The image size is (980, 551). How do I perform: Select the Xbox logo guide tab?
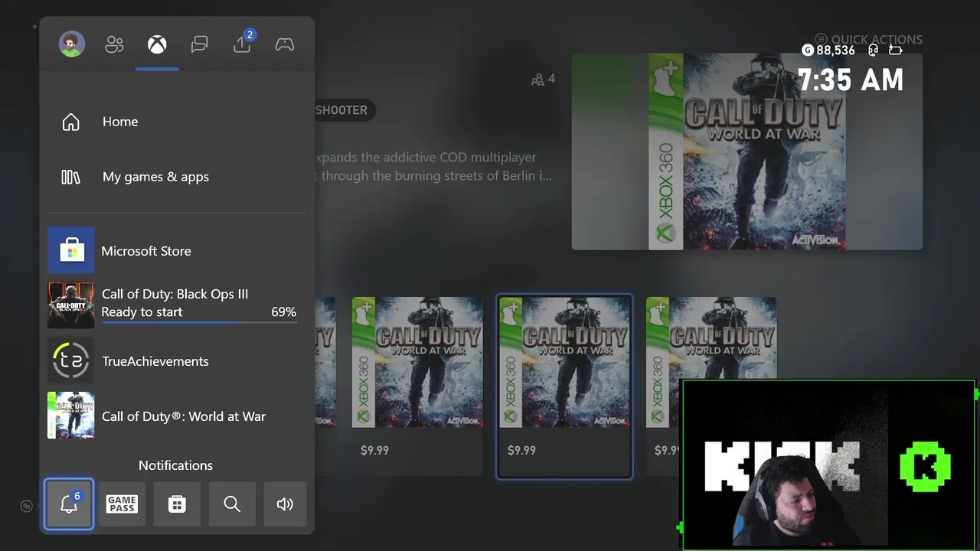157,44
